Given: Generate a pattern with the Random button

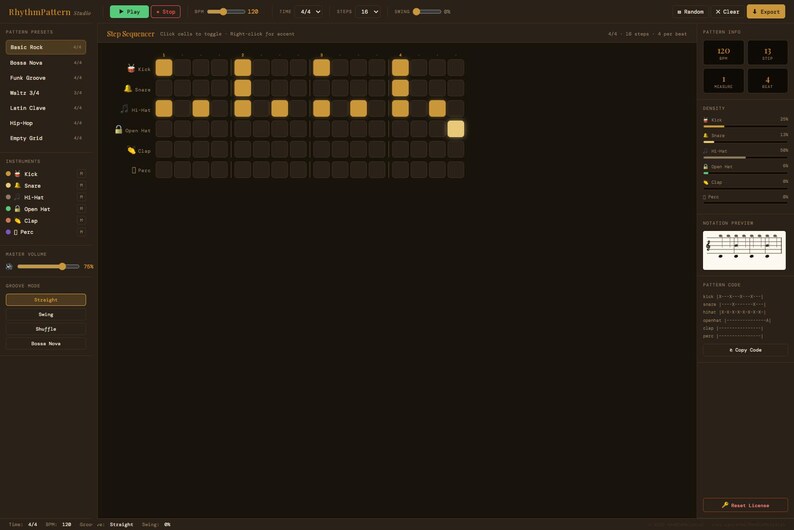Looking at the screenshot, I should tap(690, 12).
